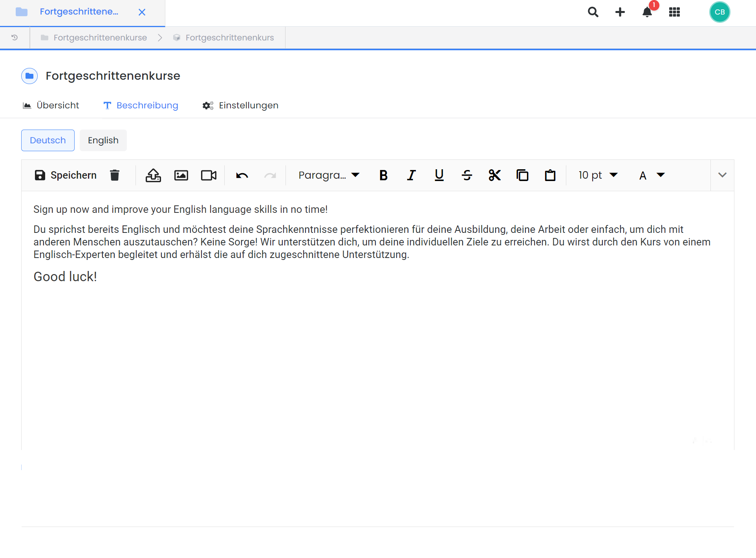This screenshot has width=756, height=558.
Task: Toggle bold formatting
Action: pyautogui.click(x=383, y=175)
